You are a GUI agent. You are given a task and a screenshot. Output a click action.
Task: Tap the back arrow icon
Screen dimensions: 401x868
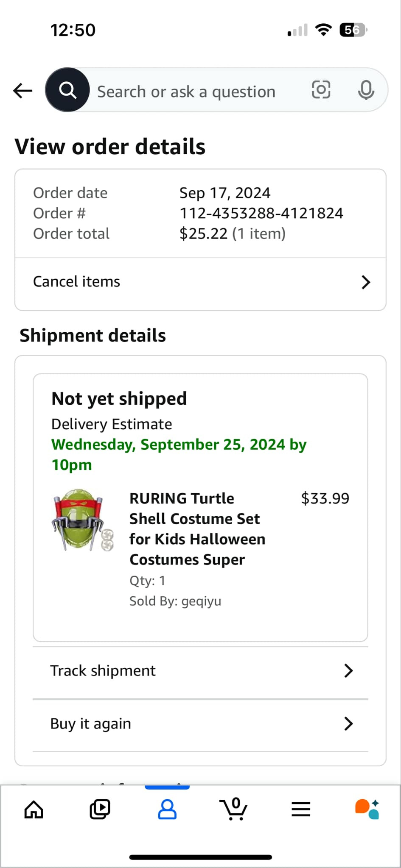23,90
